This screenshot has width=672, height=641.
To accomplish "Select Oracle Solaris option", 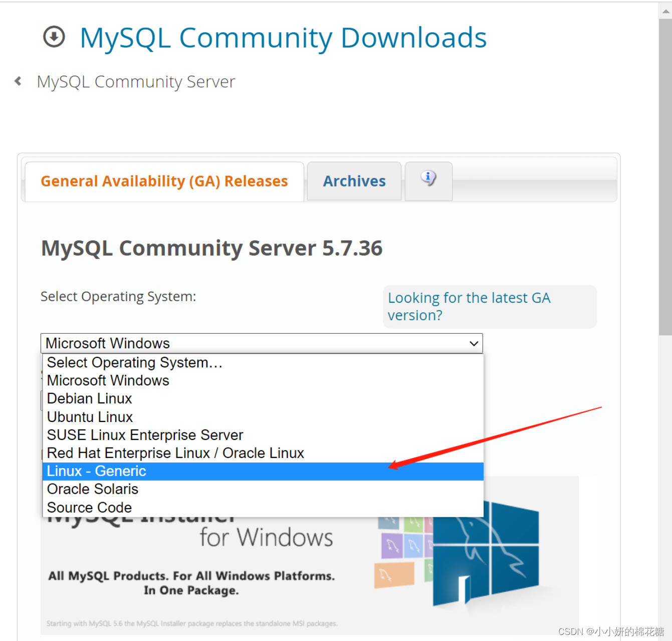I will click(x=263, y=489).
